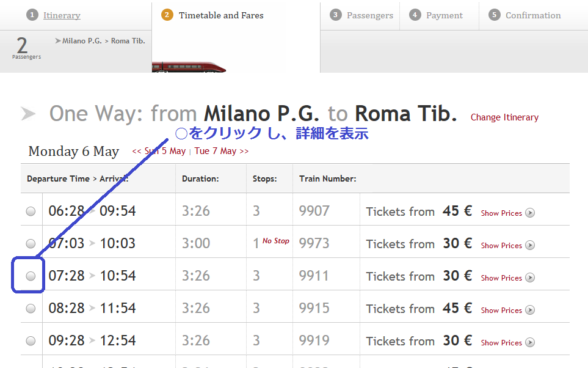
Task: Select the 07:28 train radio button
Action: tap(31, 276)
